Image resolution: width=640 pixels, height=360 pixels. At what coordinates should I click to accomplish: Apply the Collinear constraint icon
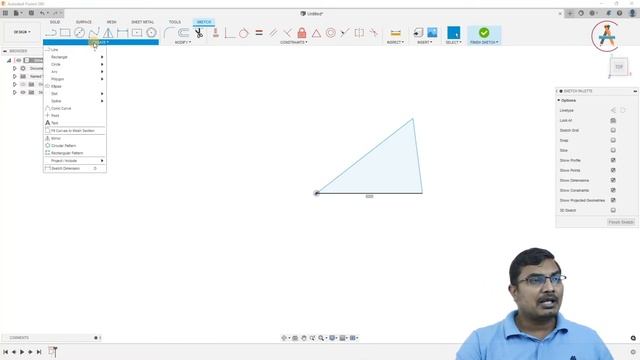[345, 33]
